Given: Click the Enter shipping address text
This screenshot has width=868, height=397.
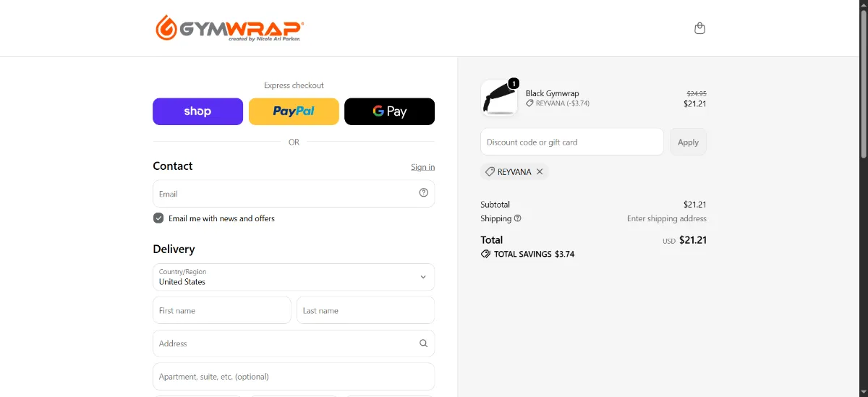Looking at the screenshot, I should 667,218.
